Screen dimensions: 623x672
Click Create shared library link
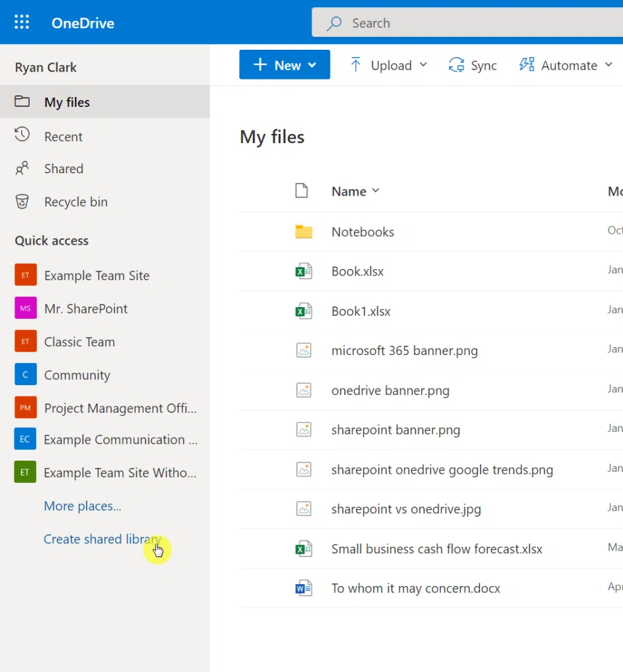(103, 539)
